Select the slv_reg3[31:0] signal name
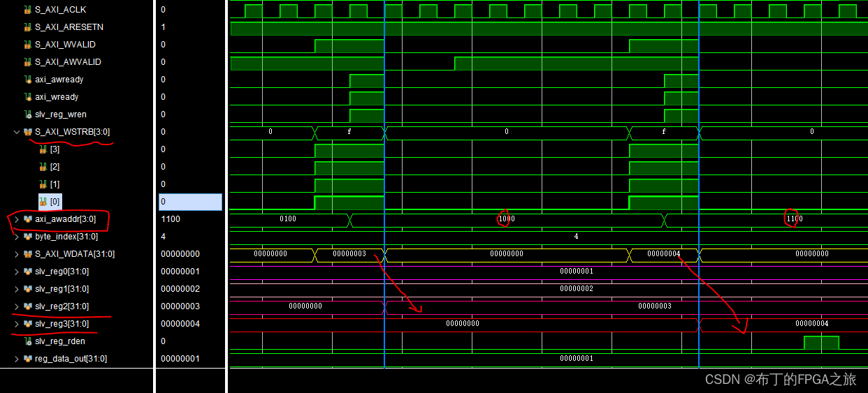This screenshot has width=868, height=393. coord(62,324)
